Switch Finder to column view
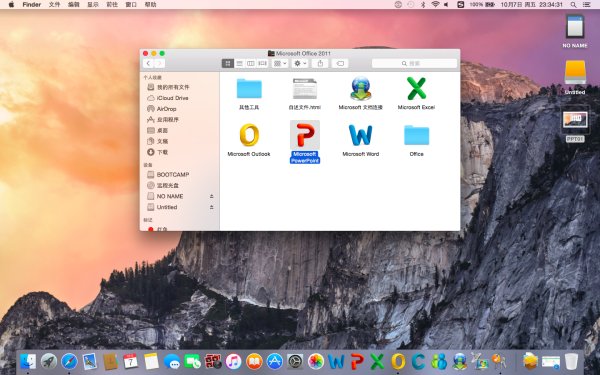The image size is (600, 375). pos(251,64)
